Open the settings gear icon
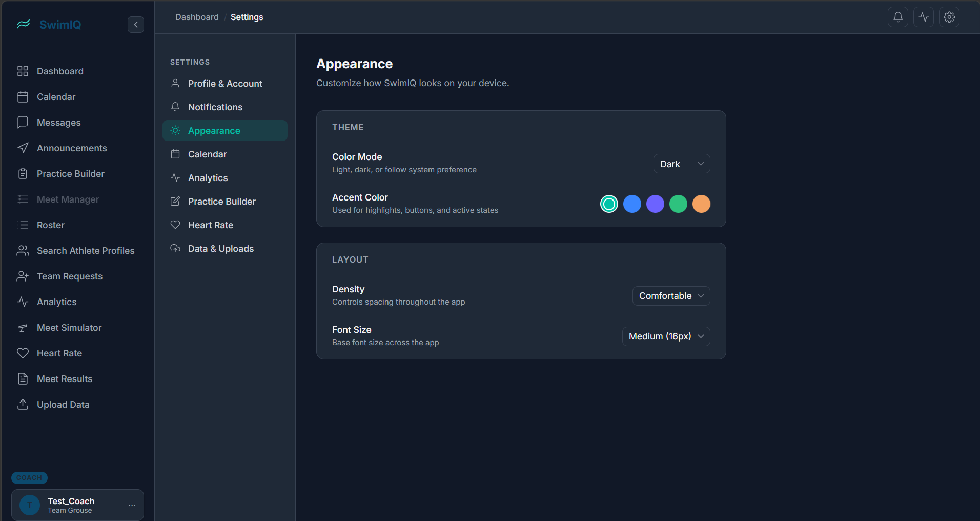980x521 pixels. pyautogui.click(x=949, y=16)
